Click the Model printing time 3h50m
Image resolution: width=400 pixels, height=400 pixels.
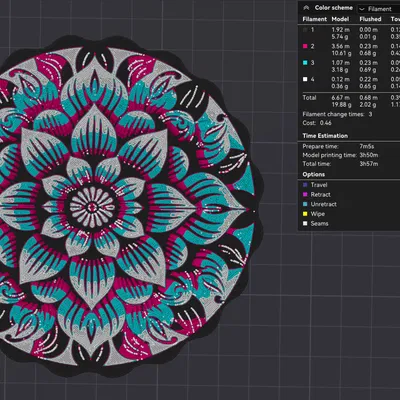[x=369, y=155]
